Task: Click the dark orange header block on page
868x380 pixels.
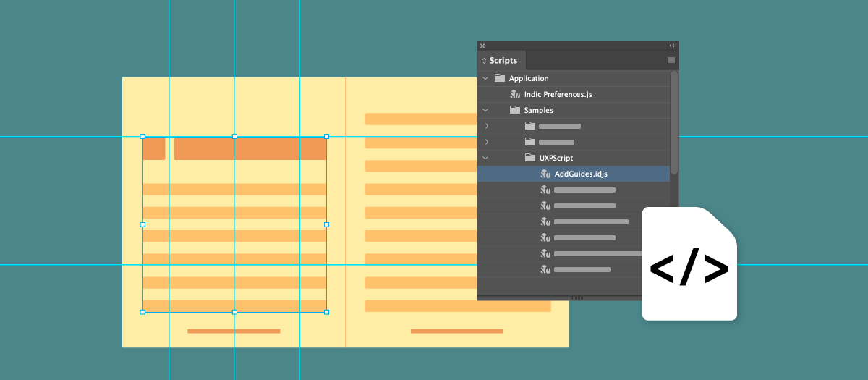Action: pyautogui.click(x=250, y=148)
